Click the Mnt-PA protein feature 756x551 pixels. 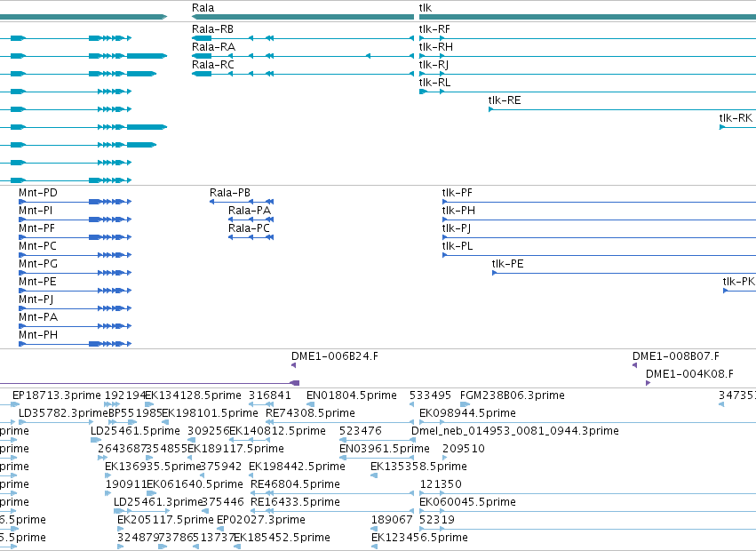click(75, 327)
